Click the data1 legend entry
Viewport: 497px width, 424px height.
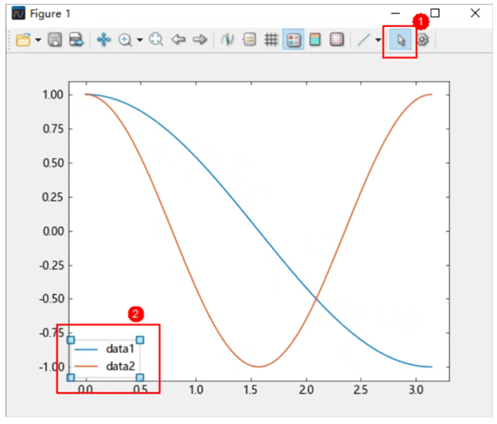(105, 349)
